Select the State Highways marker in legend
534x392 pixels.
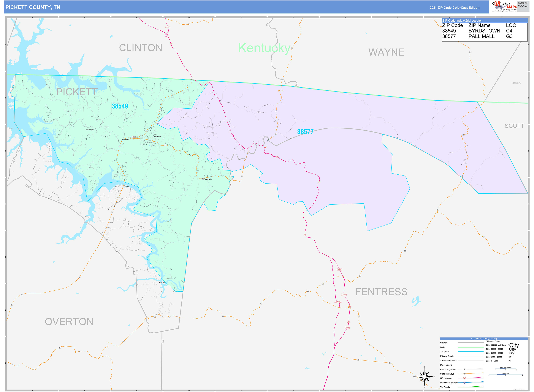[x=464, y=374]
